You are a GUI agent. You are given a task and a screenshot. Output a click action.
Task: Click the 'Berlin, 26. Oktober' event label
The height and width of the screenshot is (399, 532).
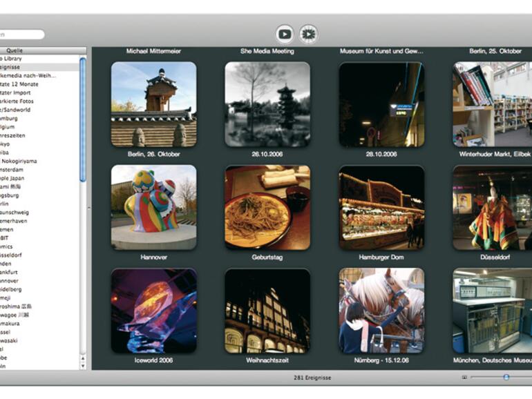153,154
